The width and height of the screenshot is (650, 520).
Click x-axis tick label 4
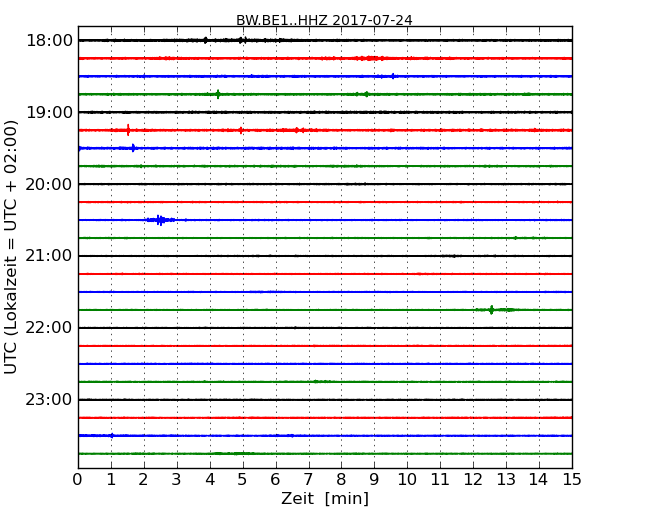[210, 480]
